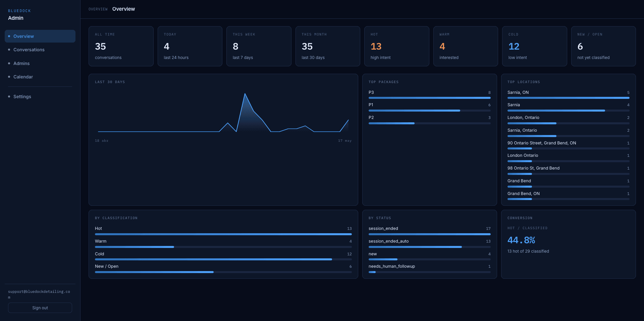
Task: Select the 'Grand Bend, ON' location row
Action: [569, 196]
